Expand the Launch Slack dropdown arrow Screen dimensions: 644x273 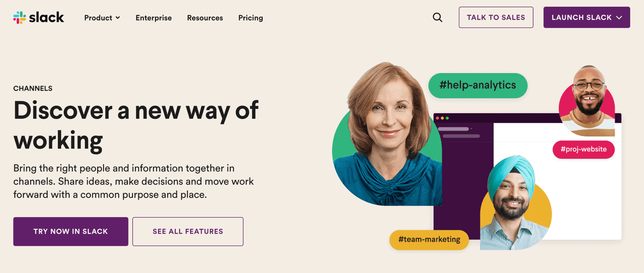pos(619,18)
